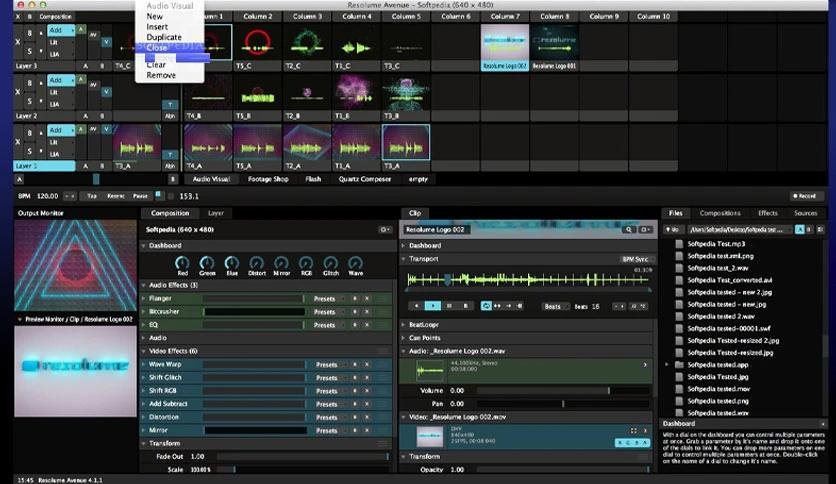
Task: Remove the Bitcrusher effect with X
Action: pos(367,312)
